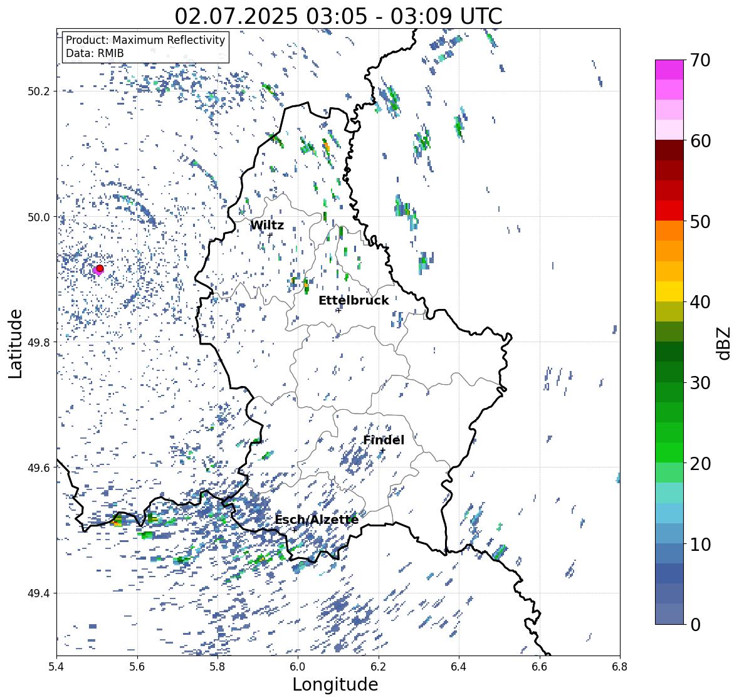This screenshot has height=700, width=739.
Task: Click the Findel station label
Action: point(383,440)
